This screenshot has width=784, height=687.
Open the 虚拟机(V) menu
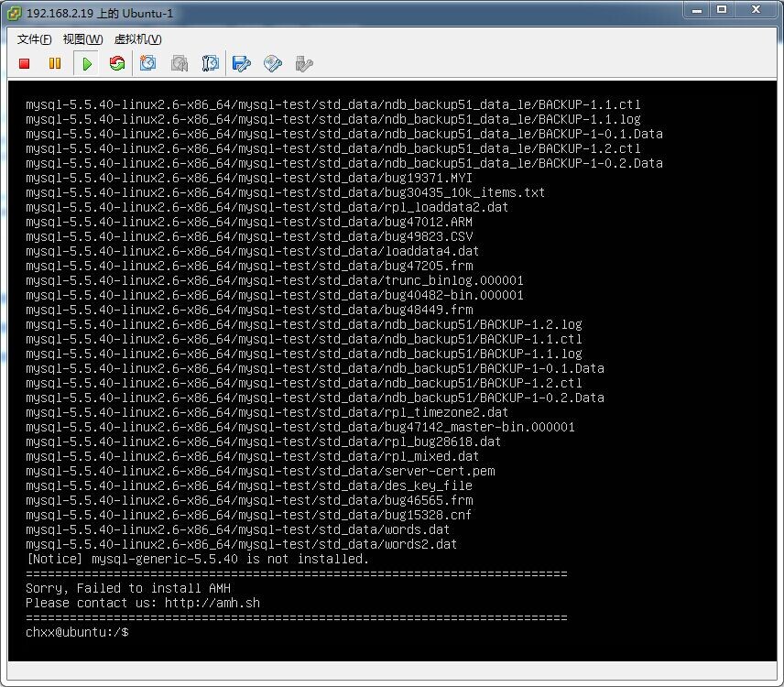tap(137, 39)
